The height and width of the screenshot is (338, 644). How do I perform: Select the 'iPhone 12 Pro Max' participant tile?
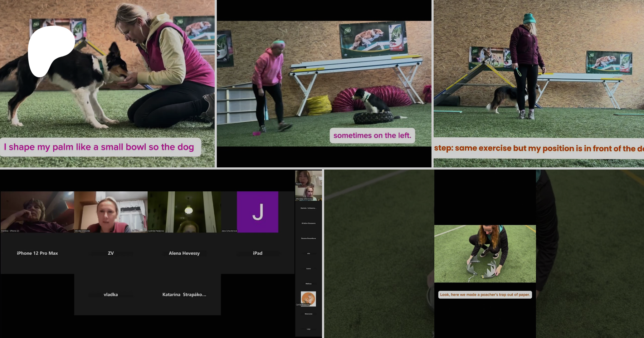[37, 253]
